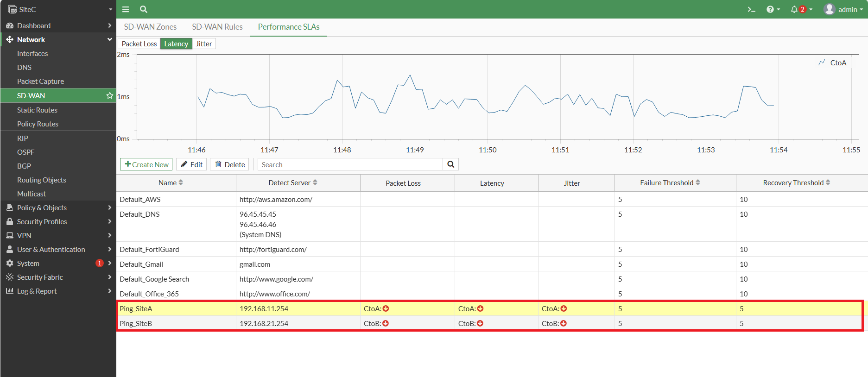Viewport: 868px width, 377px height.
Task: Switch to the SD-WAN Rules tab
Action: (217, 27)
